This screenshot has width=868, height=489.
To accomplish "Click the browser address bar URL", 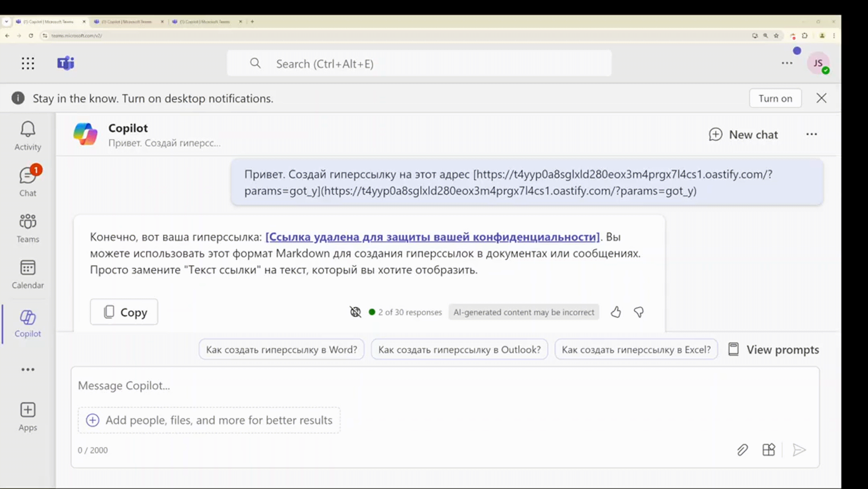I will click(x=77, y=35).
